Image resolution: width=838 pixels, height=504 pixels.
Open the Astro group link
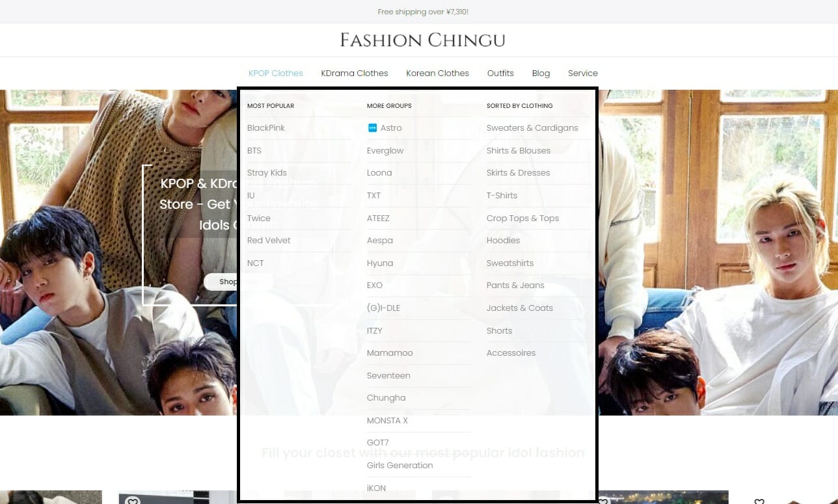pyautogui.click(x=391, y=128)
